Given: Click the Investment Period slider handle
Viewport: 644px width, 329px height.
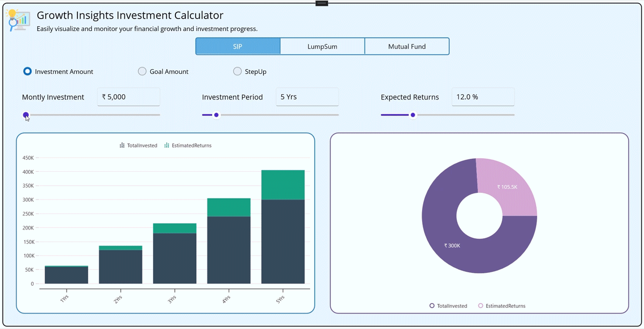Looking at the screenshot, I should (216, 115).
